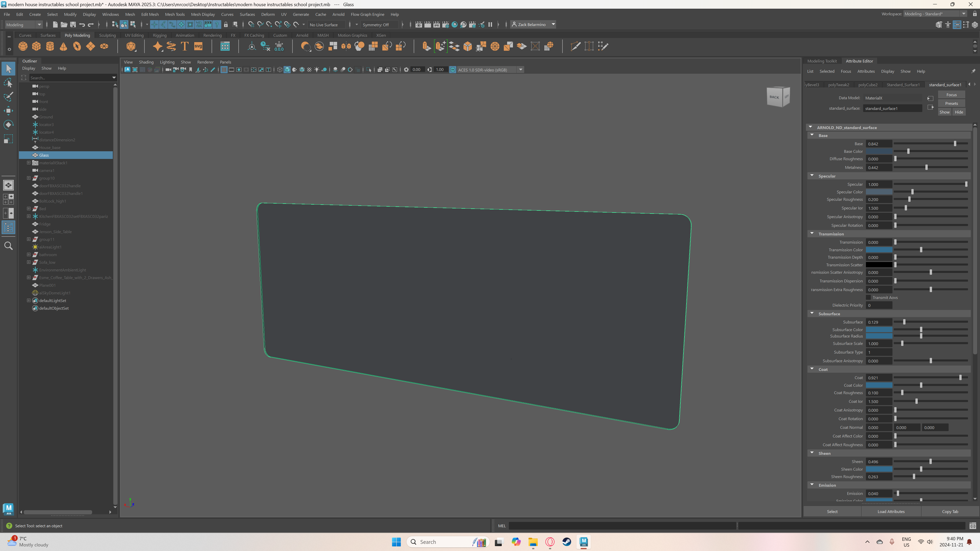Toggle the Outliner panel sidebar button
Screen dimensions: 980x551
pyautogui.click(x=8, y=228)
